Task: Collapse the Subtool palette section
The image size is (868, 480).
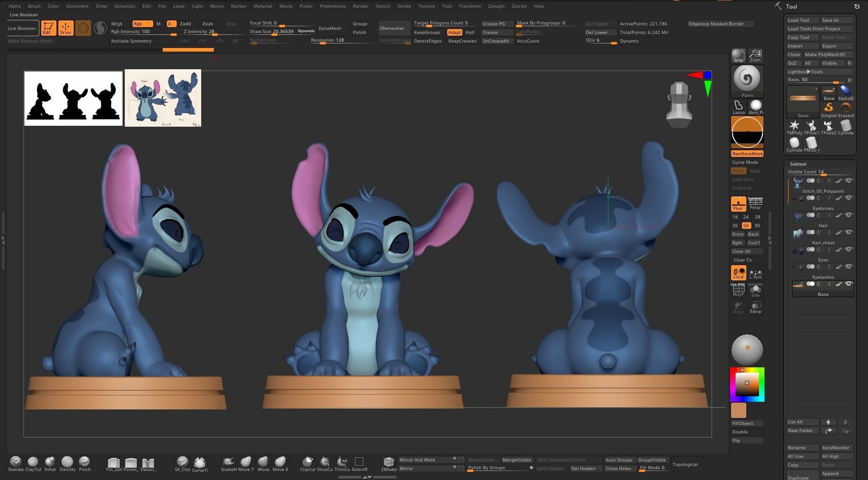Action: coord(798,164)
